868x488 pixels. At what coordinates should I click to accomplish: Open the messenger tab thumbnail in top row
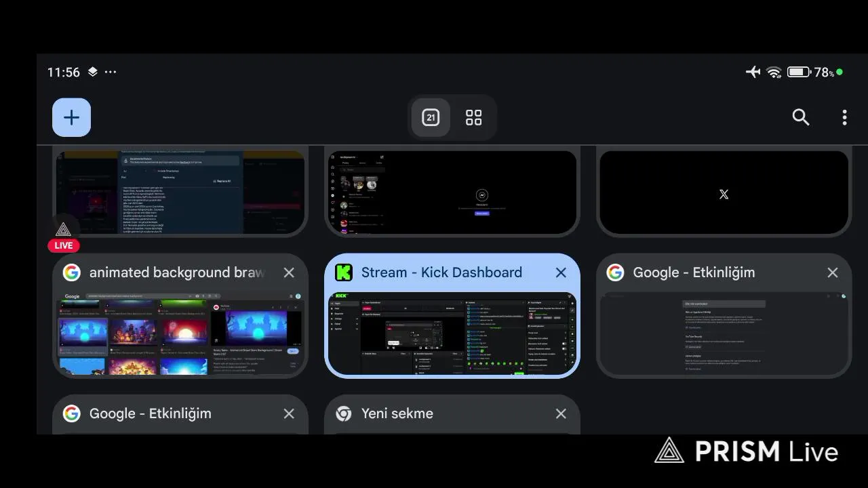point(452,192)
